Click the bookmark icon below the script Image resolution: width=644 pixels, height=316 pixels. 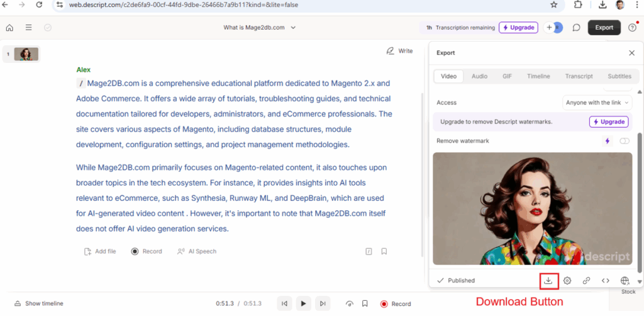pyautogui.click(x=384, y=252)
